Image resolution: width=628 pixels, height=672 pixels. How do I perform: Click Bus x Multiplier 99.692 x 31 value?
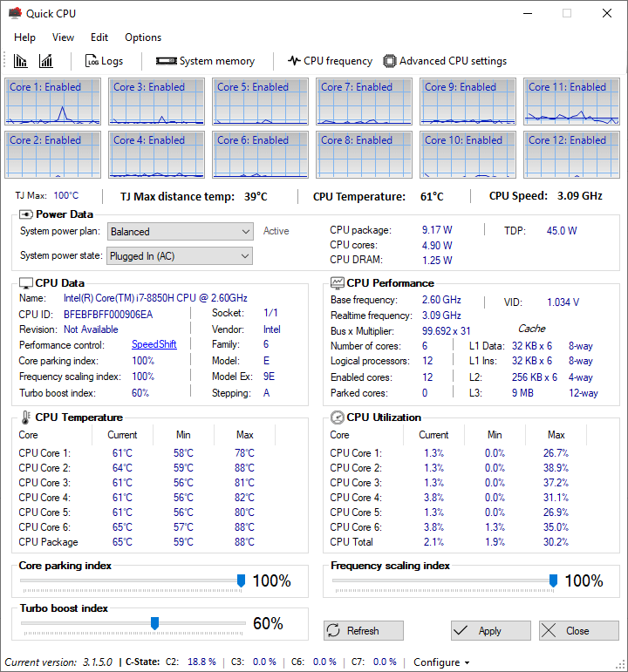click(446, 331)
